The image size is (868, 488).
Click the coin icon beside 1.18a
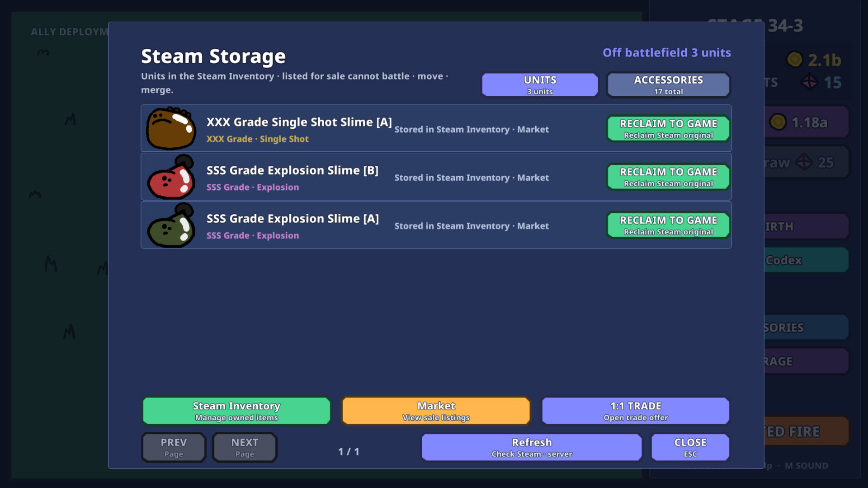click(778, 122)
